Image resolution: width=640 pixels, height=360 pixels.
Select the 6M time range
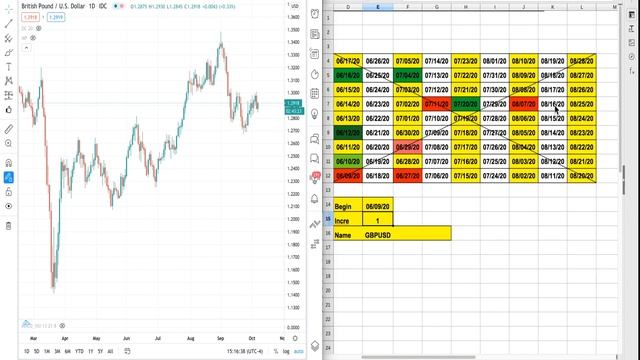pos(67,351)
